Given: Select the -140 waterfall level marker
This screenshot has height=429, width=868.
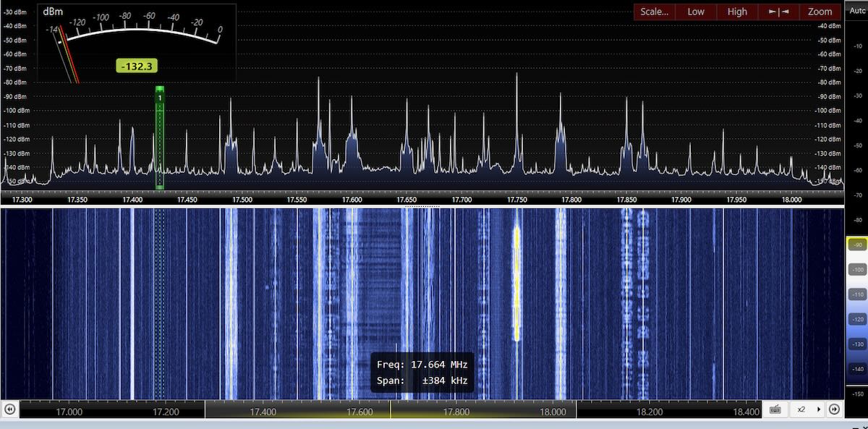Looking at the screenshot, I should pyautogui.click(x=857, y=368).
